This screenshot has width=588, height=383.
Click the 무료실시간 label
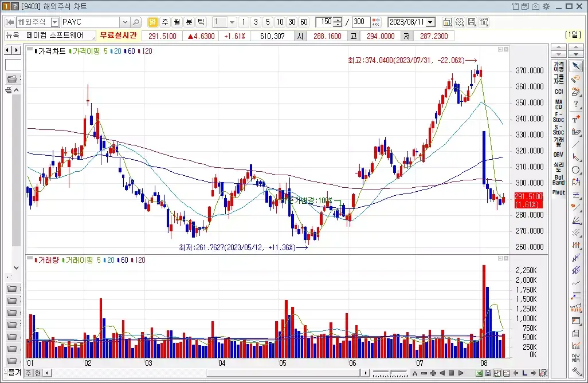(x=119, y=35)
